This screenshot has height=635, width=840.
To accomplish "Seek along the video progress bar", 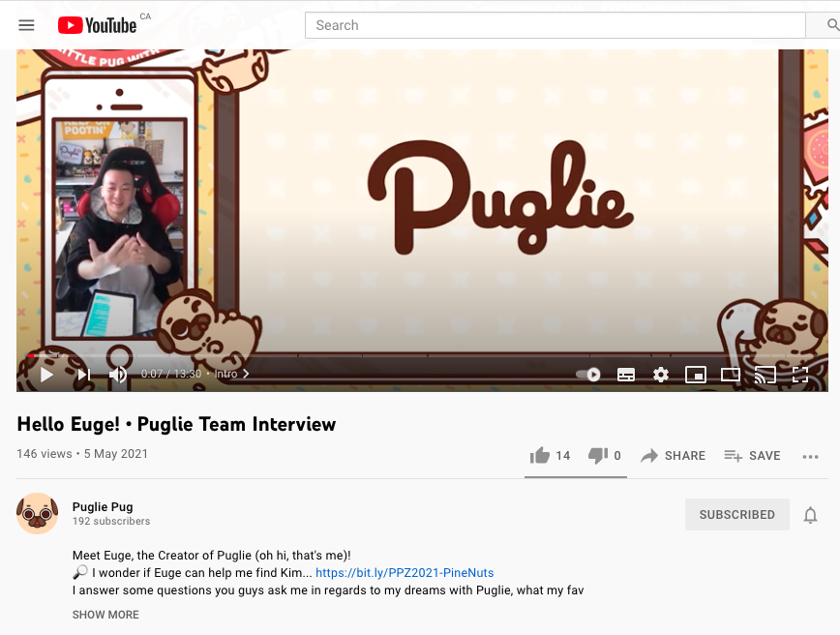I will [x=422, y=354].
